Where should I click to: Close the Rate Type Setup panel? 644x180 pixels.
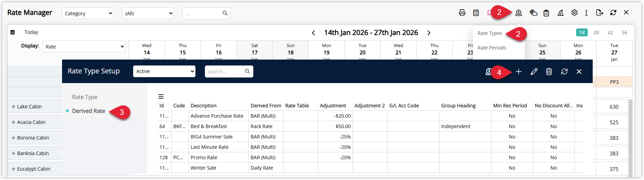click(x=579, y=72)
